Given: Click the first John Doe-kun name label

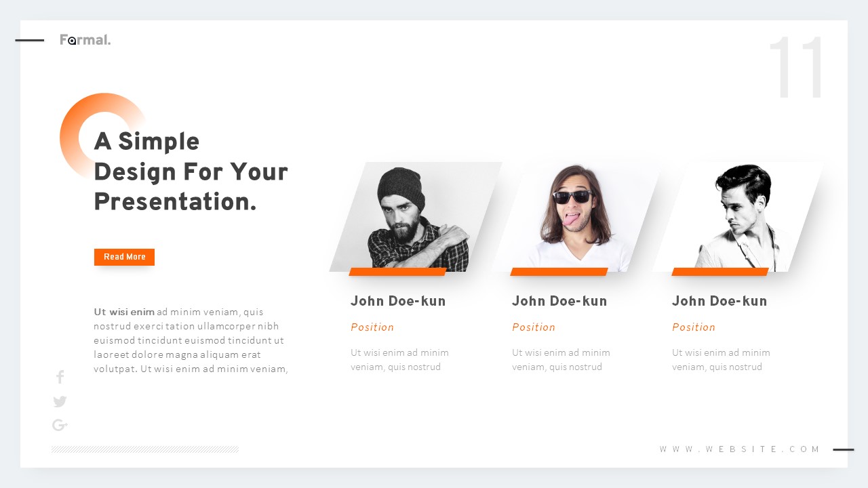Looking at the screenshot, I should [398, 301].
